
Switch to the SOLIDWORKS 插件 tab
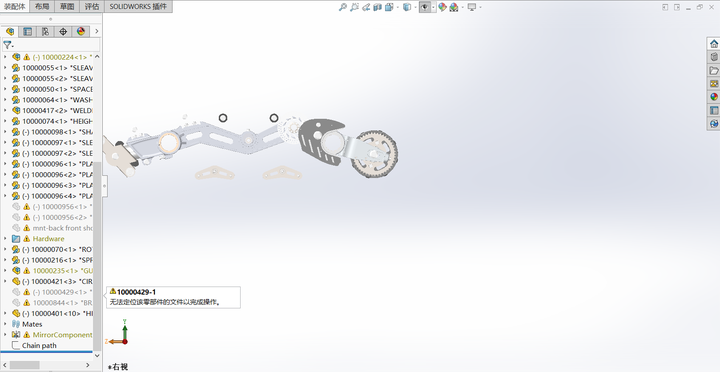tap(138, 6)
